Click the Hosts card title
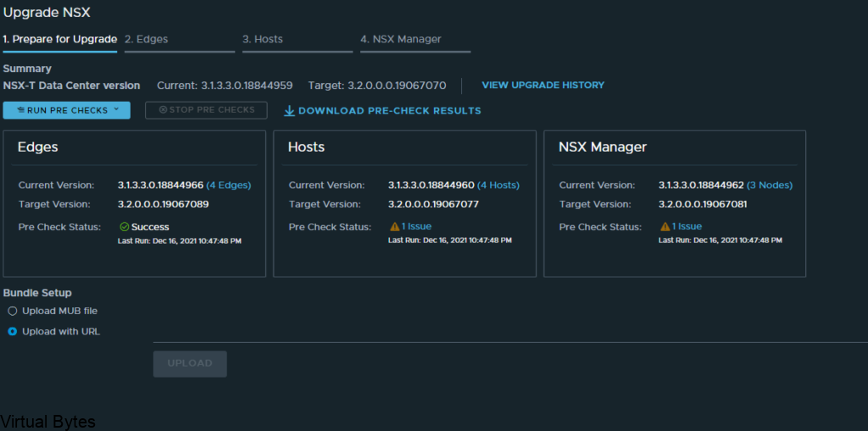The image size is (868, 431). pos(306,147)
